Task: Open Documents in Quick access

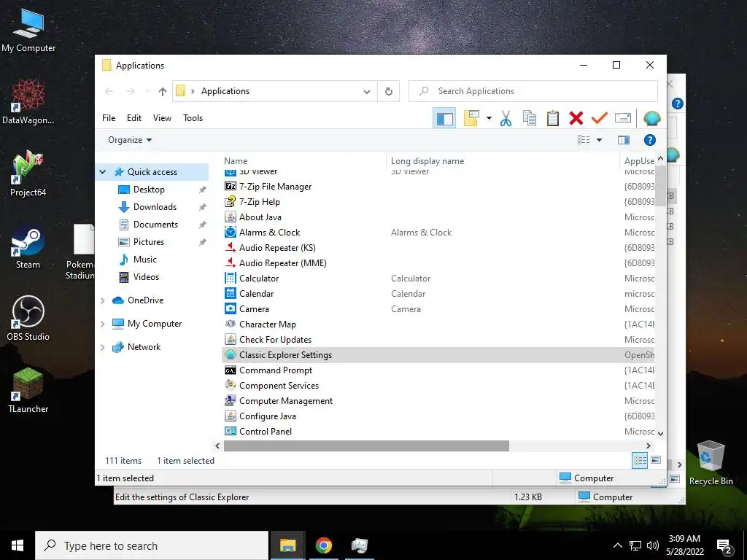Action: (x=155, y=225)
